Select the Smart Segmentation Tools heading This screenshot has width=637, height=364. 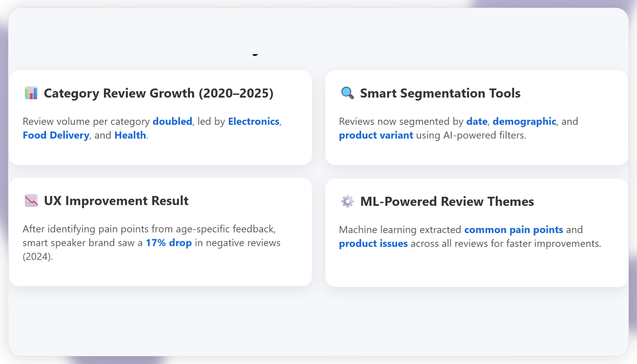coord(440,93)
